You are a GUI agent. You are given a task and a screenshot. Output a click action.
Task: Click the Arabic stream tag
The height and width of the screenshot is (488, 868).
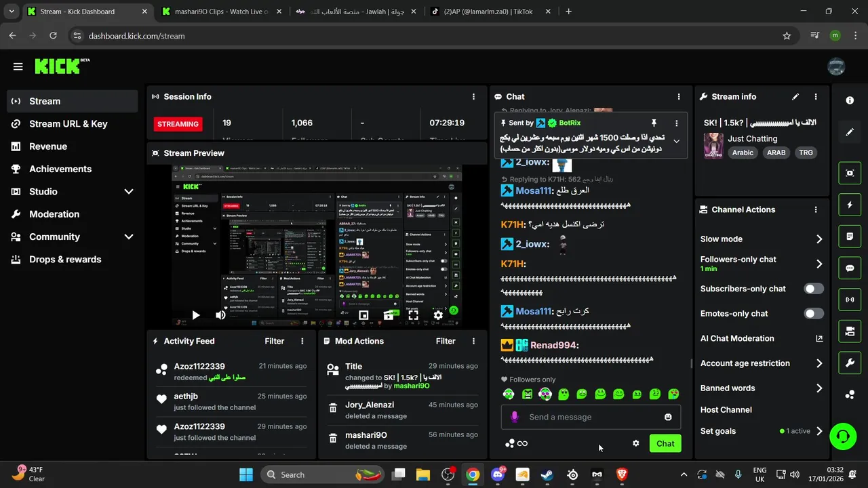pos(743,153)
